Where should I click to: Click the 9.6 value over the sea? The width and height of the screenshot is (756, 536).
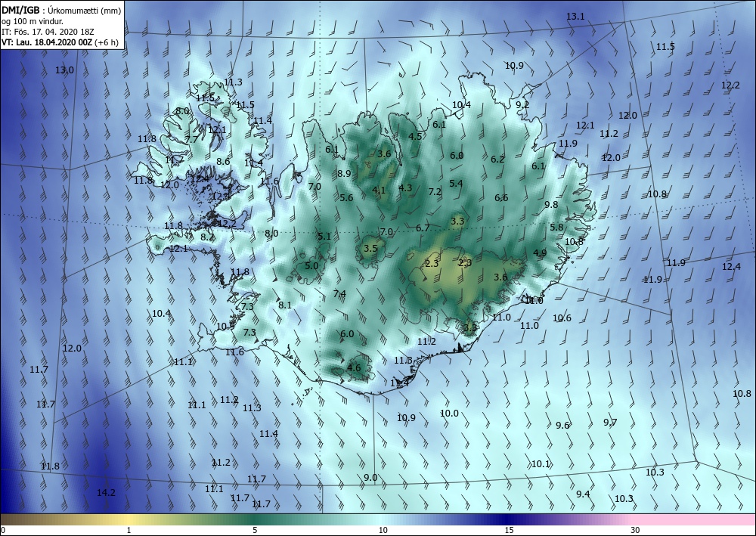point(562,425)
